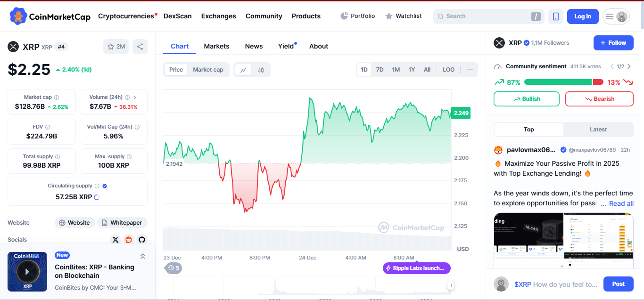Open the hamburger profile menu
The image size is (644, 300).
coord(616,16)
